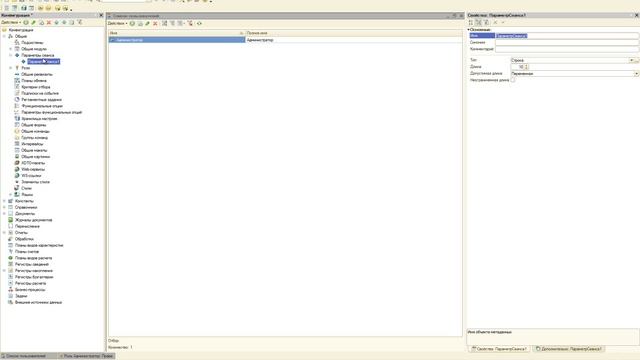
Task: Click pencil edit user icon in list toolbar
Action: 148,24
